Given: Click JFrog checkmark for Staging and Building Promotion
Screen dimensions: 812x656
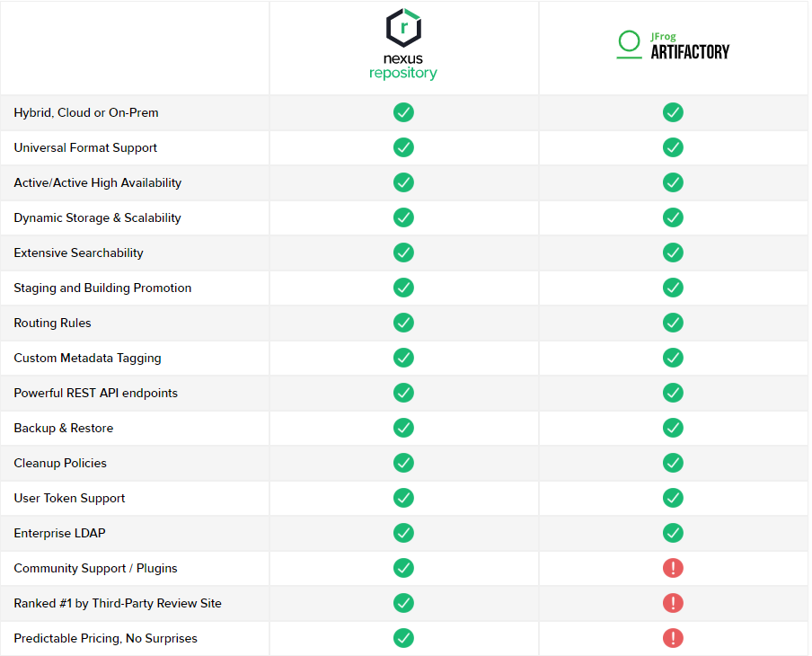Looking at the screenshot, I should (x=673, y=288).
